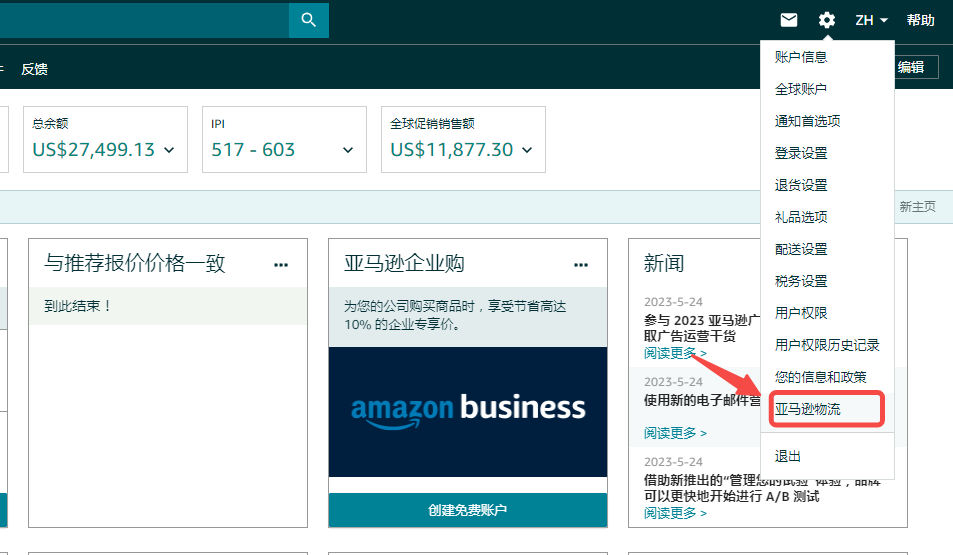Viewport: 953px width, 555px height.
Task: Click the 帮助 help link
Action: 920,20
